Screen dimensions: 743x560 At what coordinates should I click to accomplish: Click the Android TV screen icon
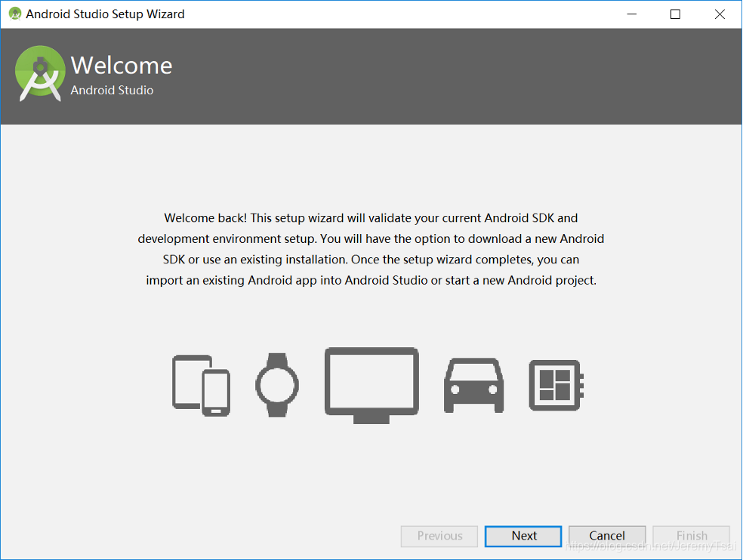click(x=371, y=385)
